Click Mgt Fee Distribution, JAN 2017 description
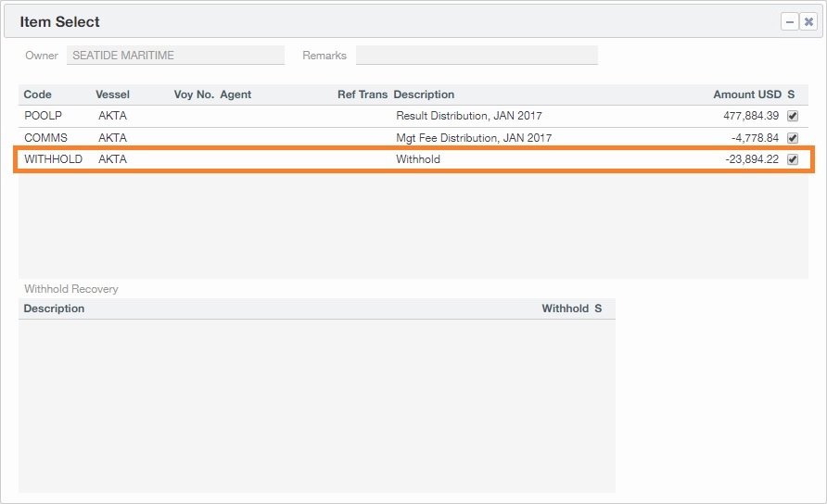 (x=473, y=137)
